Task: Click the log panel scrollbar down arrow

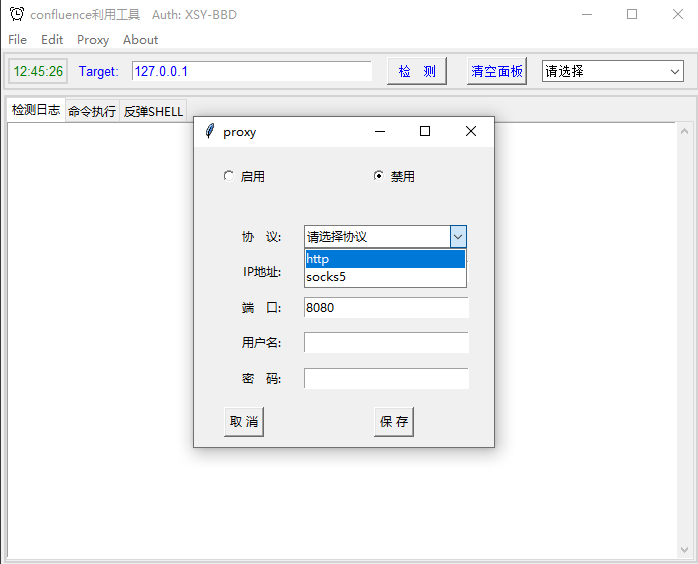Action: click(x=685, y=550)
